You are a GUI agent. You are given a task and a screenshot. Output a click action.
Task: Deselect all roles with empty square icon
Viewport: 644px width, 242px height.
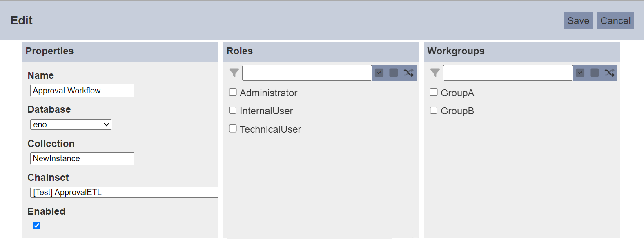[394, 73]
